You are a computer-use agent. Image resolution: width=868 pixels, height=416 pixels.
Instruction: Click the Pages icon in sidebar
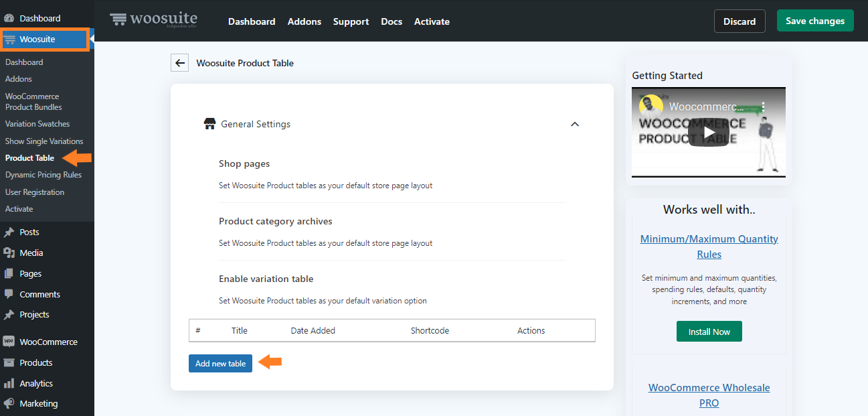[x=9, y=274]
